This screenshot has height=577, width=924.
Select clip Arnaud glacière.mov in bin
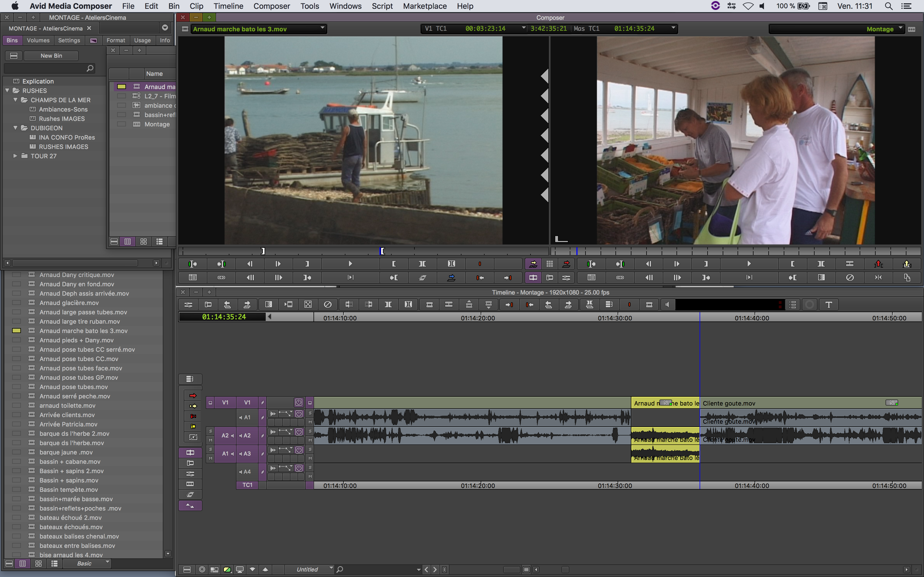(69, 303)
